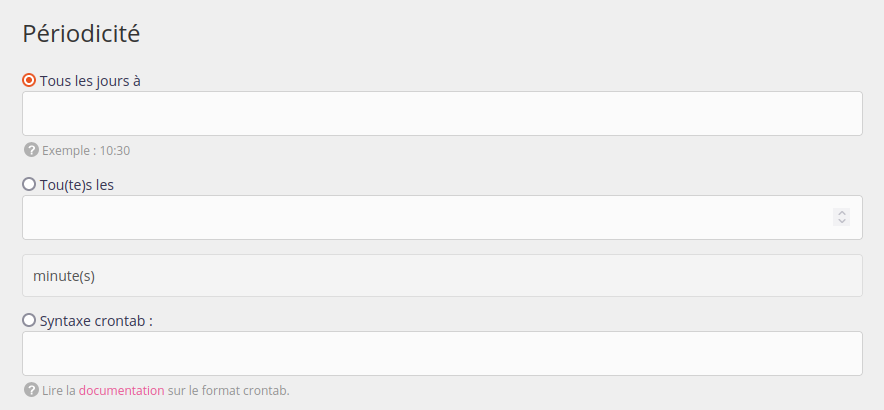
Task: Click the "Exemple : 10:30" hint text
Action: pyautogui.click(x=86, y=151)
